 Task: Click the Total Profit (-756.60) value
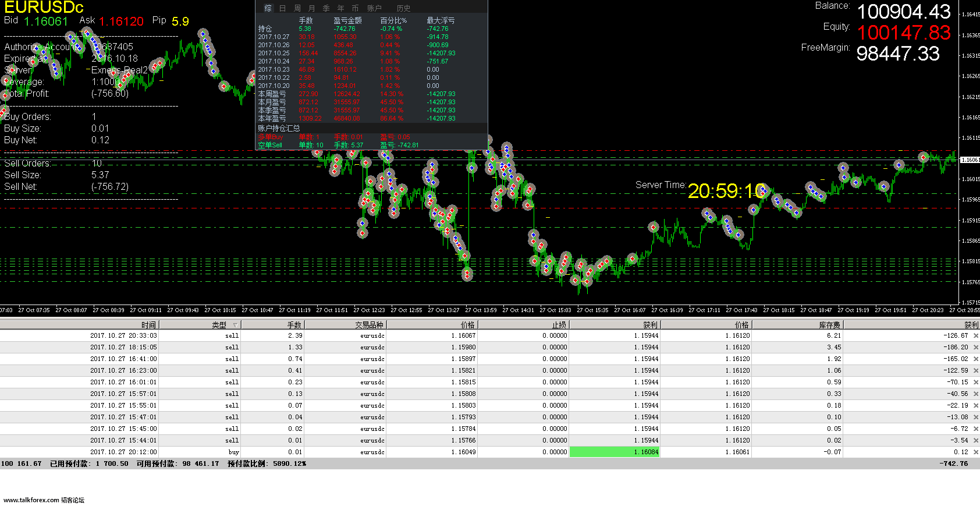[110, 93]
